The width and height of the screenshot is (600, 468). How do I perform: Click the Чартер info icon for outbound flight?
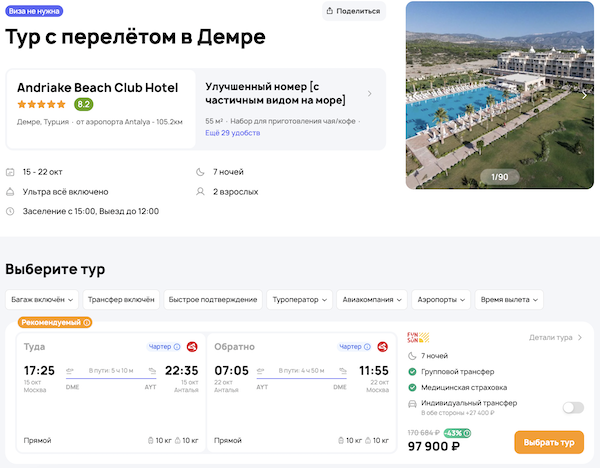[x=177, y=347]
